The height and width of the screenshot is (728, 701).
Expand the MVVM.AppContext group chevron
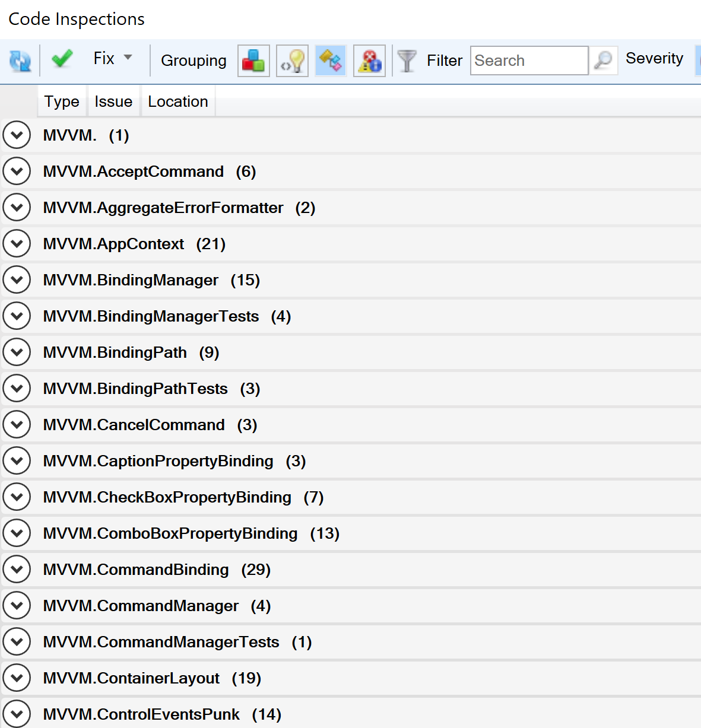click(17, 244)
